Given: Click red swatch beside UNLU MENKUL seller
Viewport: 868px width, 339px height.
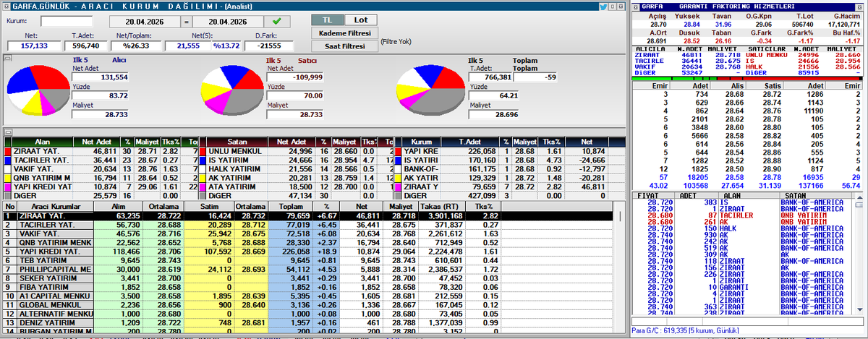Looking at the screenshot, I should pyautogui.click(x=203, y=152).
